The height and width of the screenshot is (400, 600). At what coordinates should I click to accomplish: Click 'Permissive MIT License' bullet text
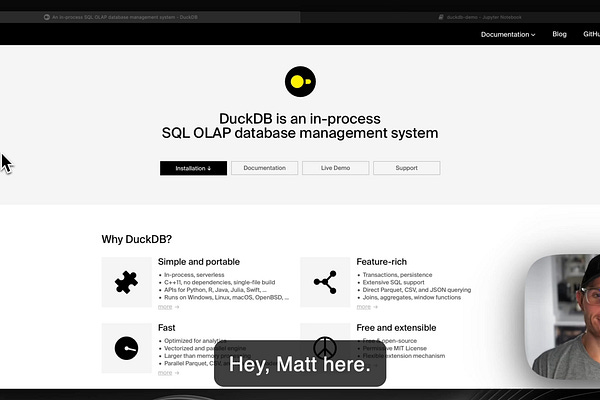click(395, 348)
